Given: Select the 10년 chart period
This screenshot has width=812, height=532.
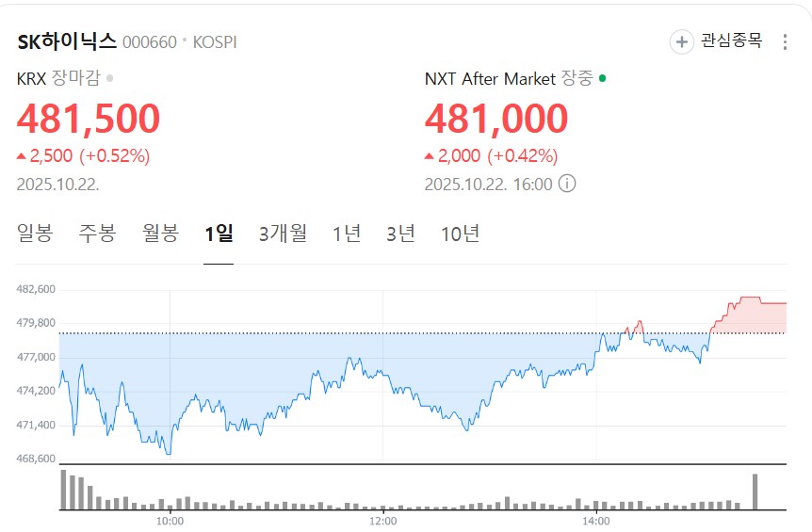Looking at the screenshot, I should coord(460,234).
